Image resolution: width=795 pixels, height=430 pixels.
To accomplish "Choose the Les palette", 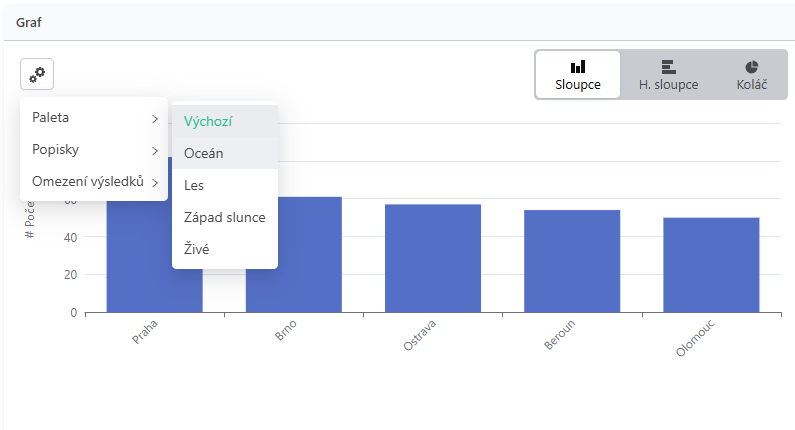I will pyautogui.click(x=225, y=185).
